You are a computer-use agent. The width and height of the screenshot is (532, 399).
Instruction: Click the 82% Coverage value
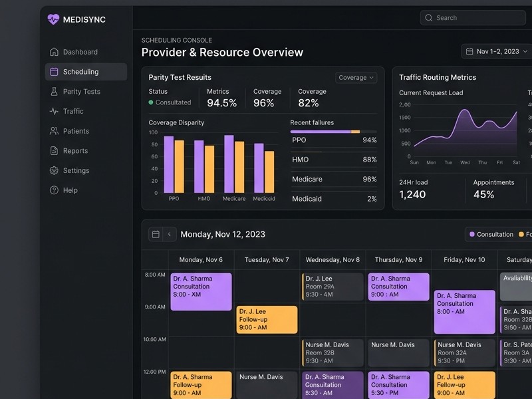point(309,103)
